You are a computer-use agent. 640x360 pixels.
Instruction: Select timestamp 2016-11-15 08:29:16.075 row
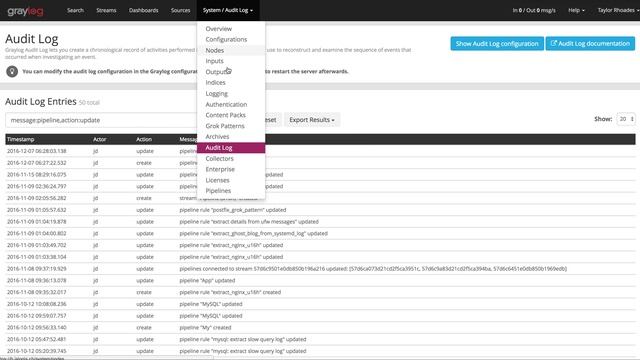[x=36, y=175]
